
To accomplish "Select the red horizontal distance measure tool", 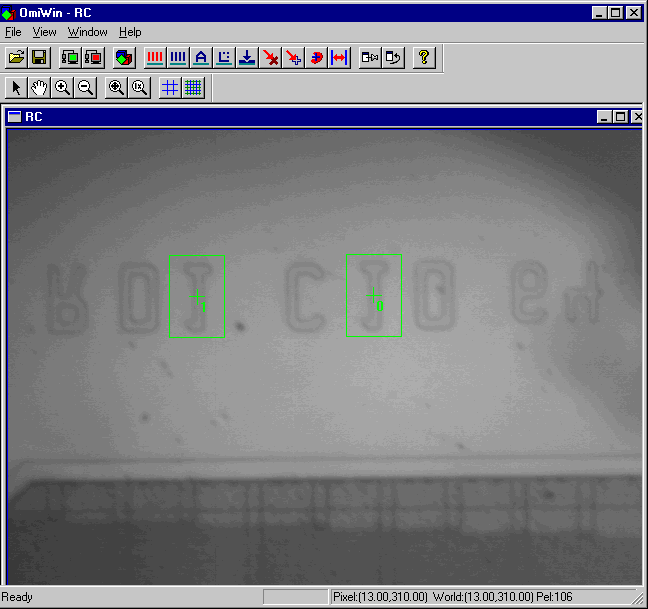I will (x=339, y=57).
